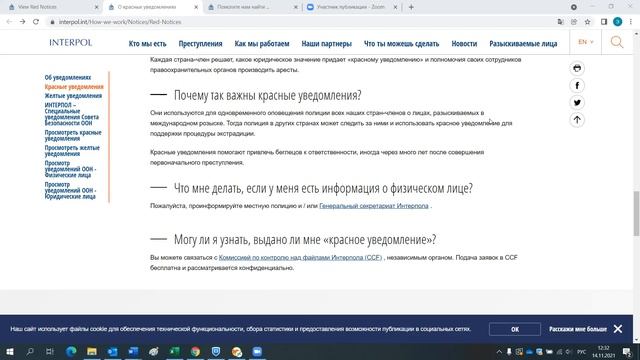Close the 'О красных уведомлениях' tab
Image resolution: width=640 pixels, height=360 pixels.
(196, 7)
